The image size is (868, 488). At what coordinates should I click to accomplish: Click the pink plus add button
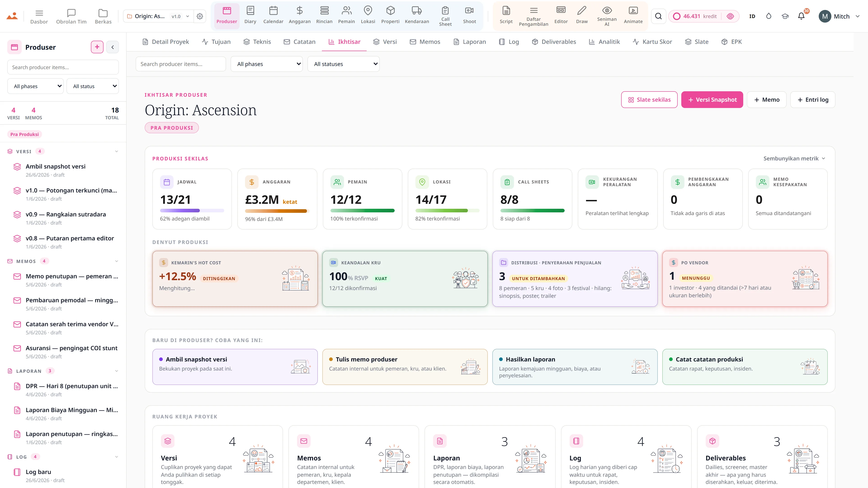pos(97,47)
